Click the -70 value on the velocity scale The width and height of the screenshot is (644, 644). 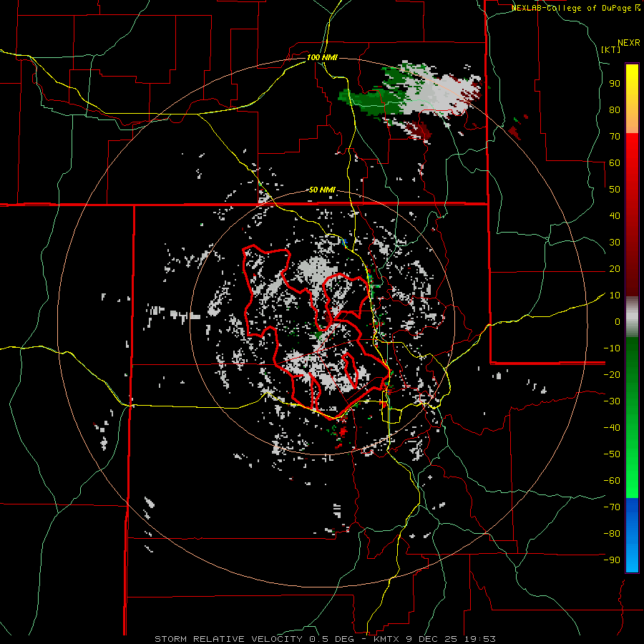[x=612, y=507]
